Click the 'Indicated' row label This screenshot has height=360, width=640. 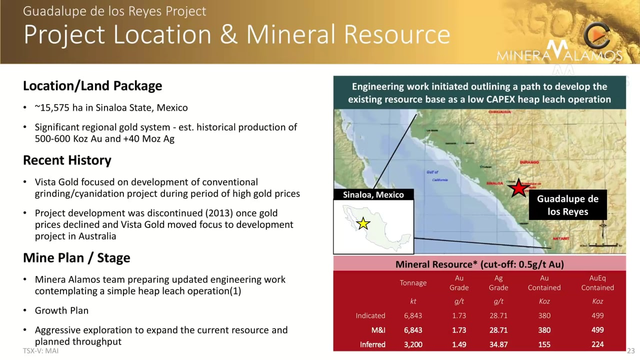(370, 316)
